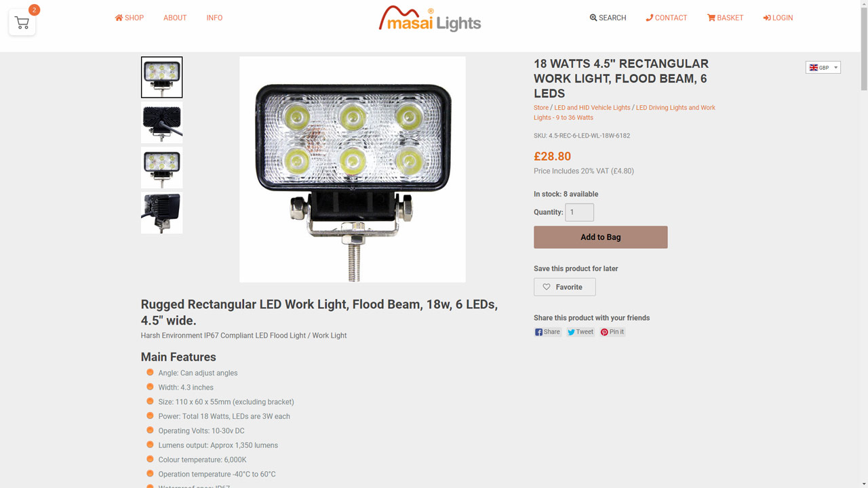Screen dimensions: 868x488
Task: Open the shopping cart icon with badge
Action: click(x=22, y=23)
